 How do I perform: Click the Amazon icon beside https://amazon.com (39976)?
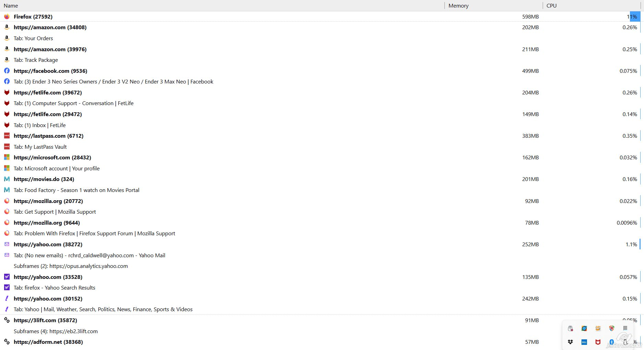(7, 49)
